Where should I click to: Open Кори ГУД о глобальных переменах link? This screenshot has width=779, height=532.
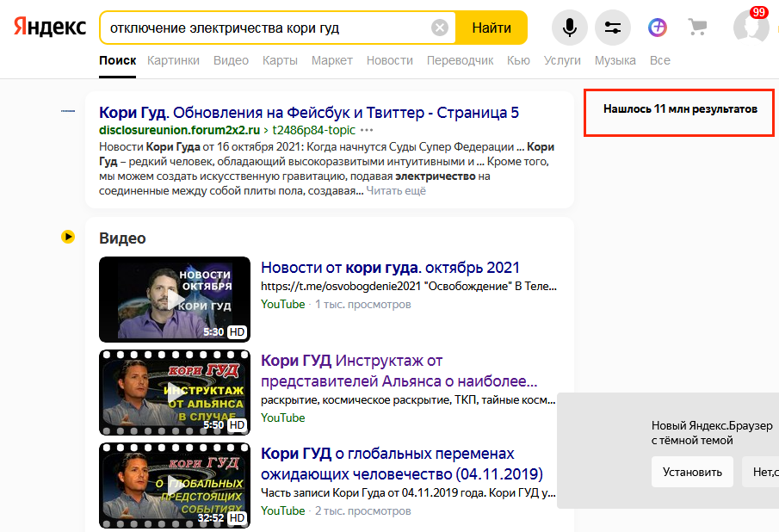401,463
